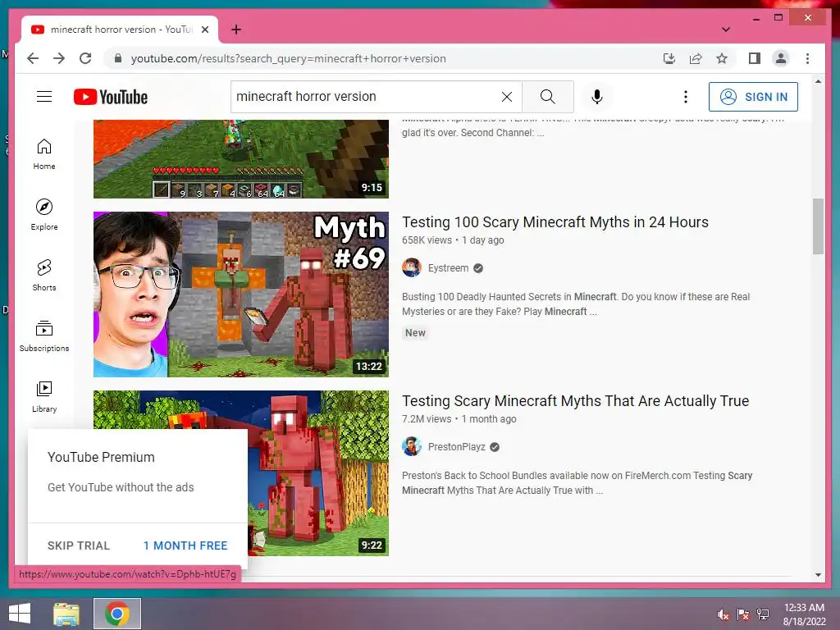Click the Eystreem channel avatar
840x630 pixels.
pyautogui.click(x=412, y=267)
